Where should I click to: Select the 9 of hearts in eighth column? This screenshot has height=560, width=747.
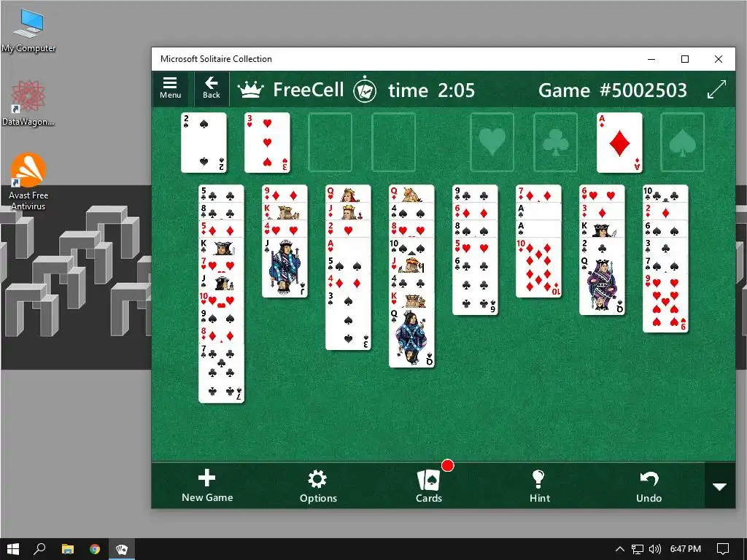coord(665,303)
